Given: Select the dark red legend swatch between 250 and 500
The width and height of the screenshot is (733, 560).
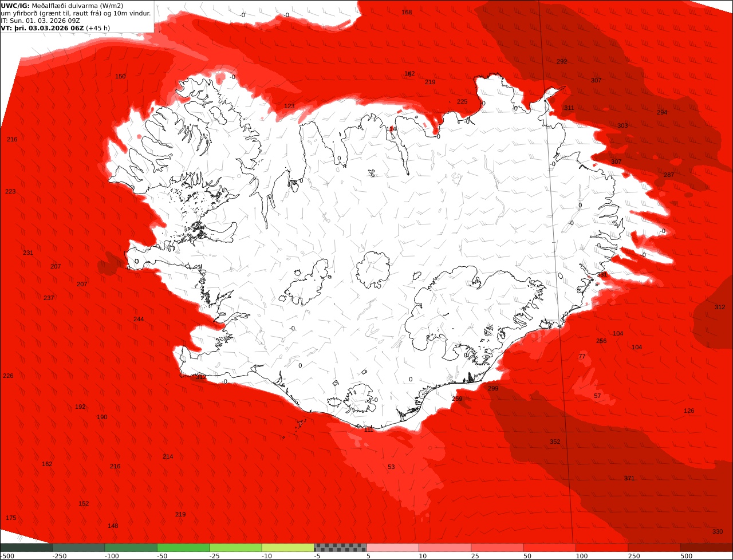Looking at the screenshot, I should click(x=654, y=547).
